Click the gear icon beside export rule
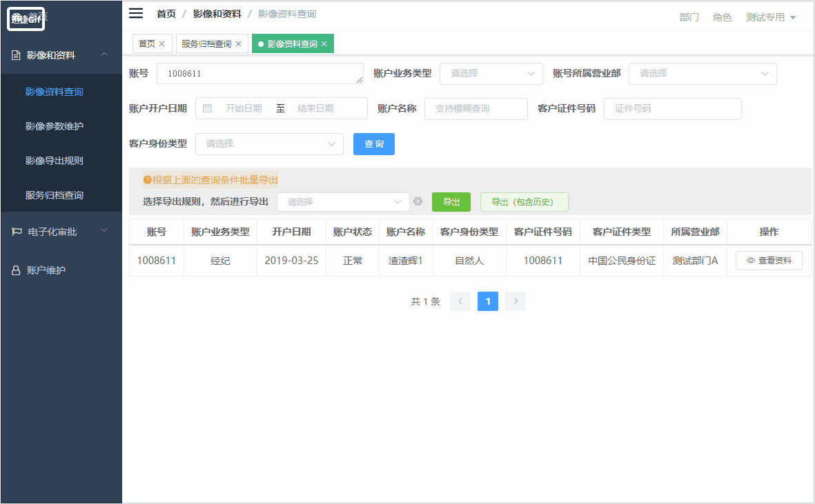This screenshot has width=815, height=504. pos(418,201)
